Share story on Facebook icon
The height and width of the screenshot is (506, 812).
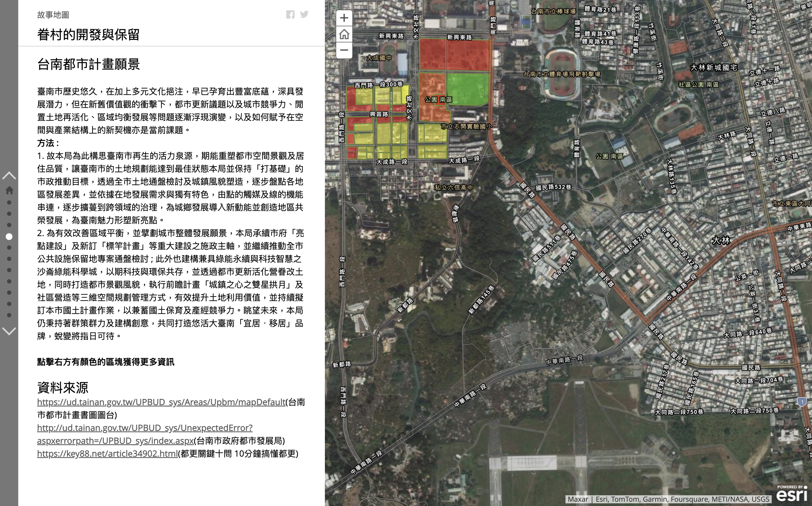click(290, 14)
